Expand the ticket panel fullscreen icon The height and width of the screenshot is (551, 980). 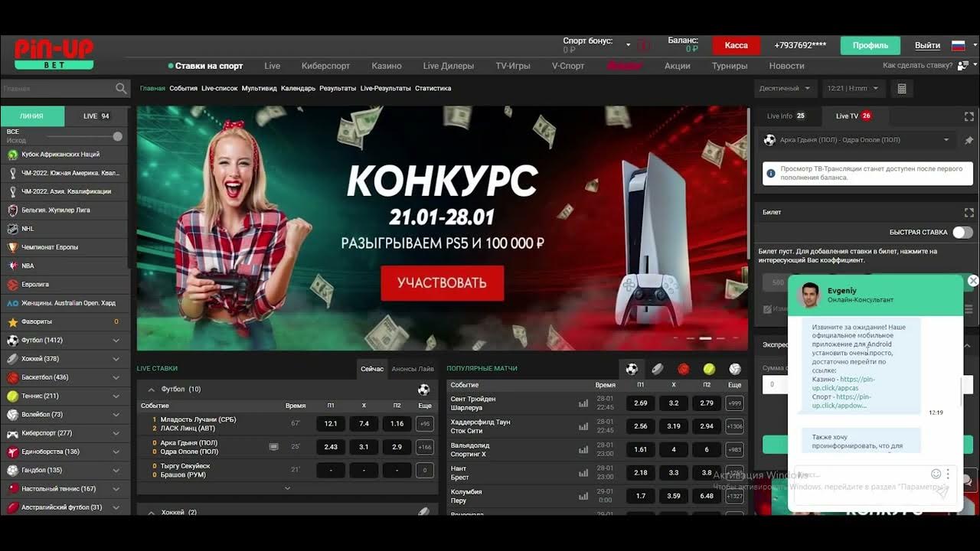coord(969,212)
